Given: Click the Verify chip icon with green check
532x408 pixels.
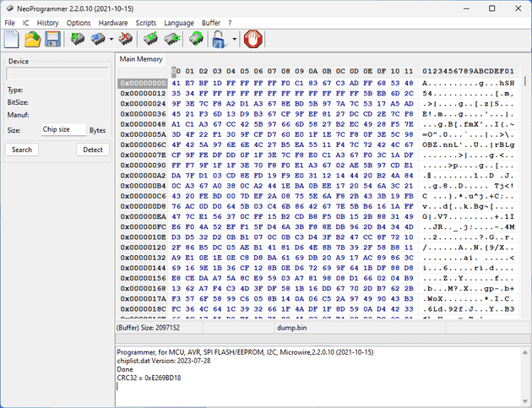Looking at the screenshot, I should click(152, 39).
